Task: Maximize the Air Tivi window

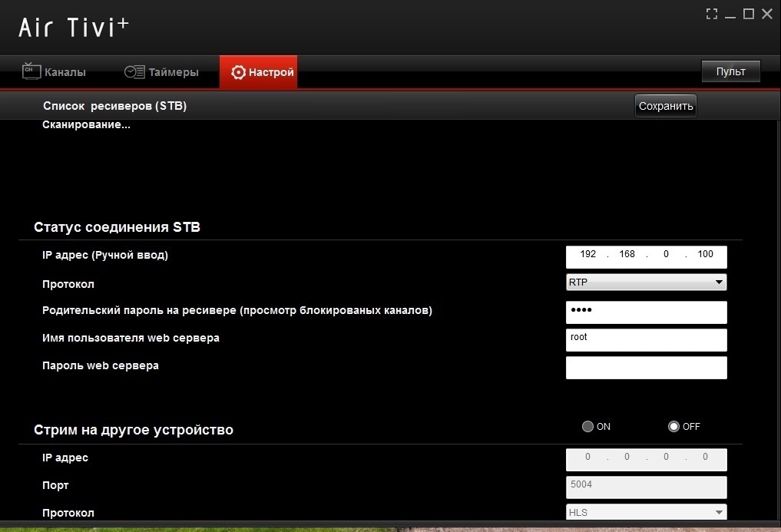Action: pos(748,14)
